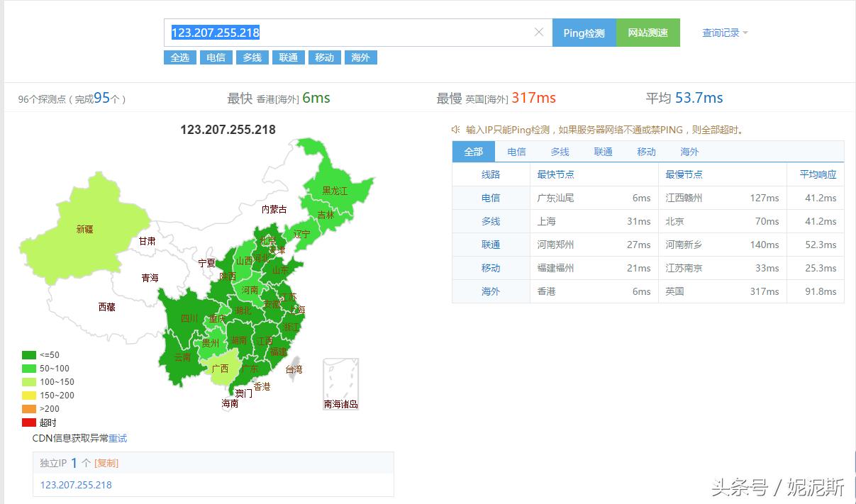Switch to the '海外' results tab
Image resolution: width=856 pixels, height=504 pixels.
tap(688, 151)
